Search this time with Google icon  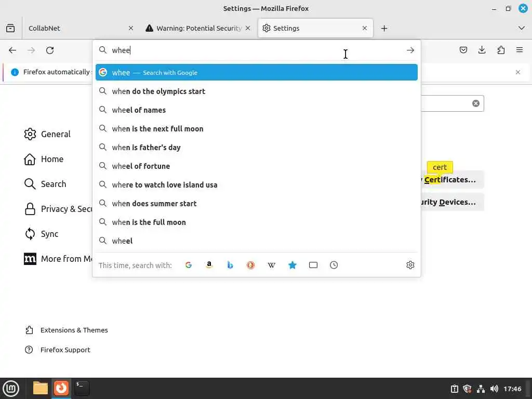[189, 265]
